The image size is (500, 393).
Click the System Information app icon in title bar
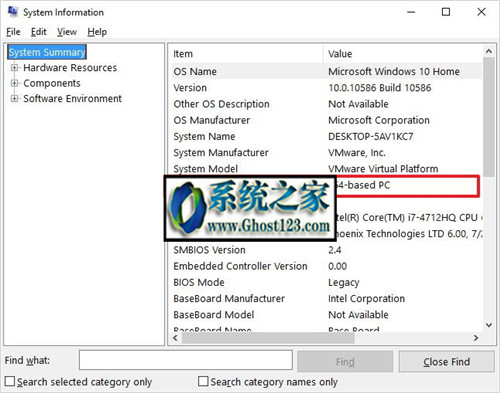click(13, 12)
